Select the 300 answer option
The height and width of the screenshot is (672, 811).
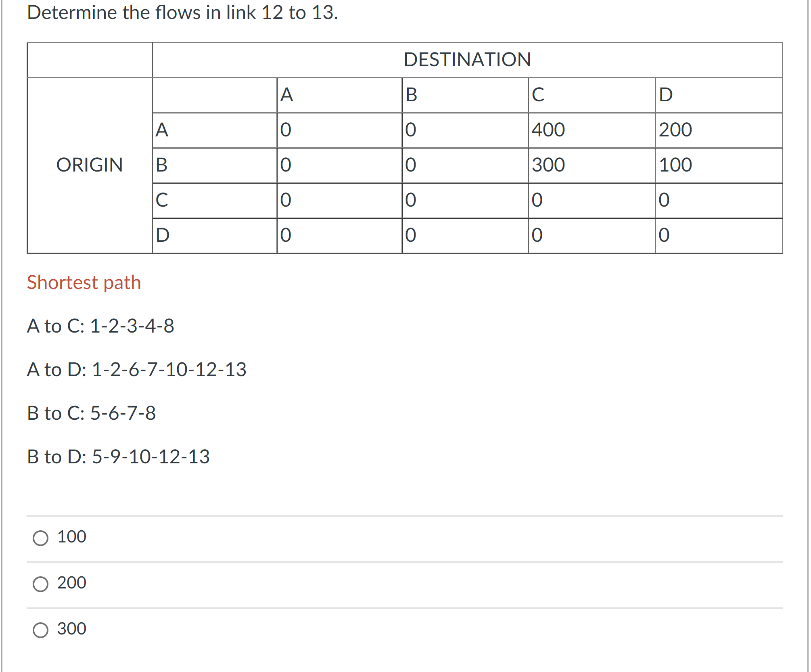(40, 629)
